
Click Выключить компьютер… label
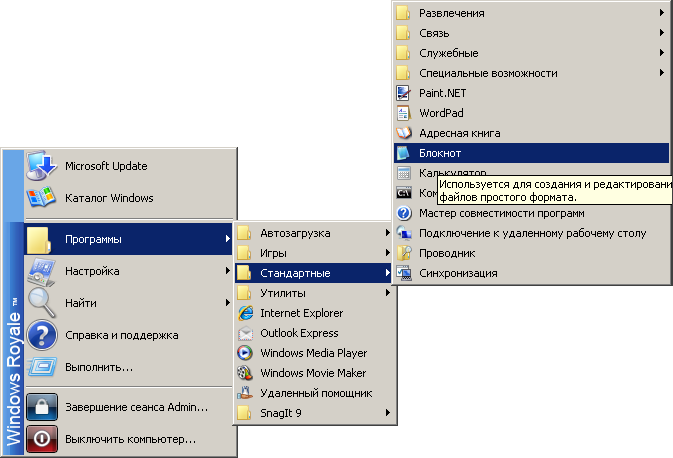click(x=130, y=439)
